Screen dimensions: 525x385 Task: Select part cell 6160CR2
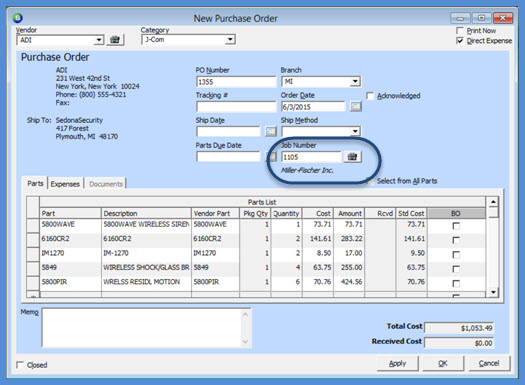70,239
